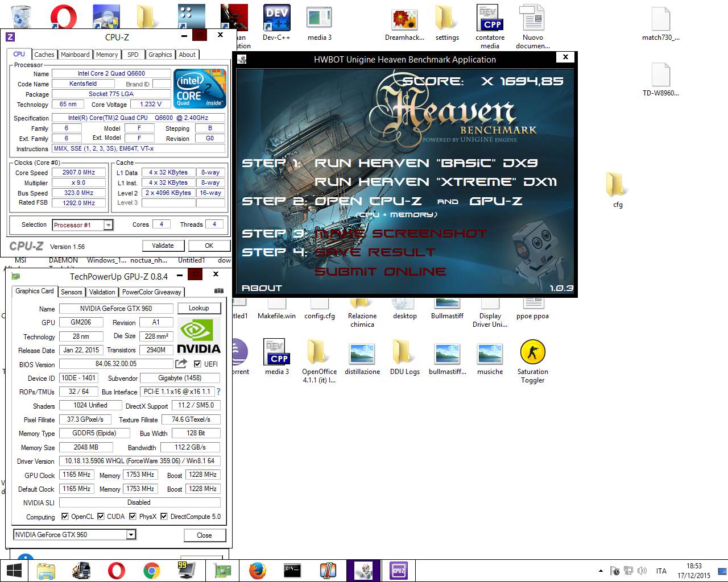The width and height of the screenshot is (728, 582).
Task: Open Opera from the taskbar
Action: click(x=117, y=571)
